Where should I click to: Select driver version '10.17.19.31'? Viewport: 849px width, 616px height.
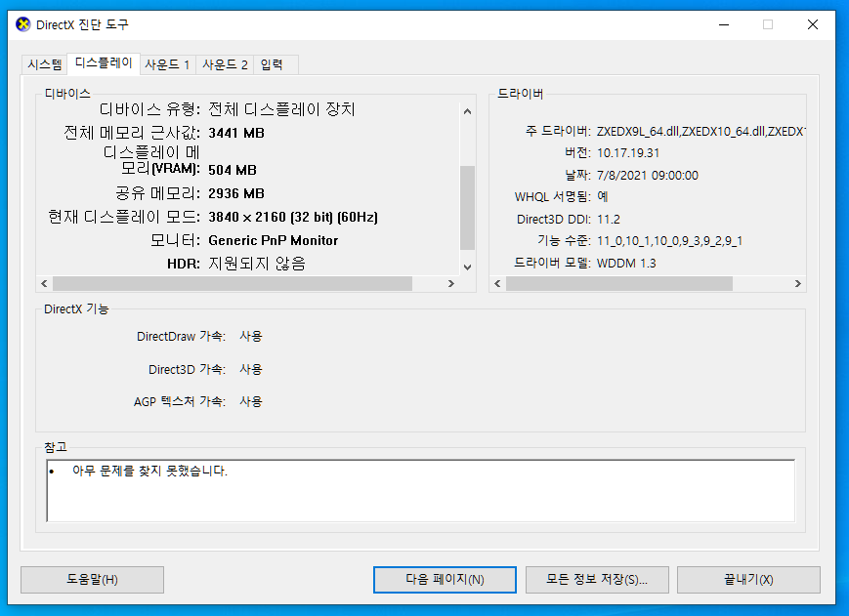(628, 153)
